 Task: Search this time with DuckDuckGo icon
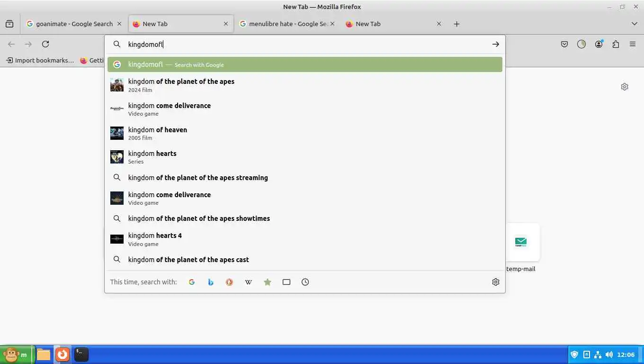(x=230, y=282)
